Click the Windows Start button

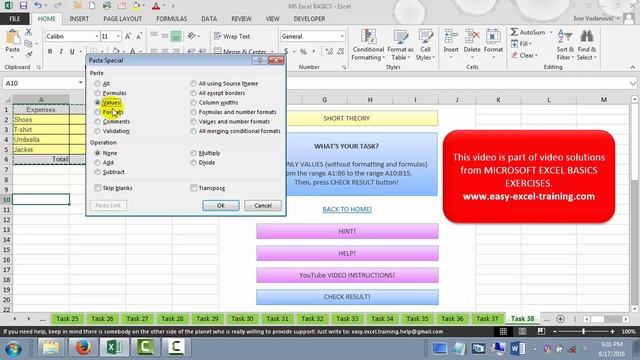click(x=13, y=349)
